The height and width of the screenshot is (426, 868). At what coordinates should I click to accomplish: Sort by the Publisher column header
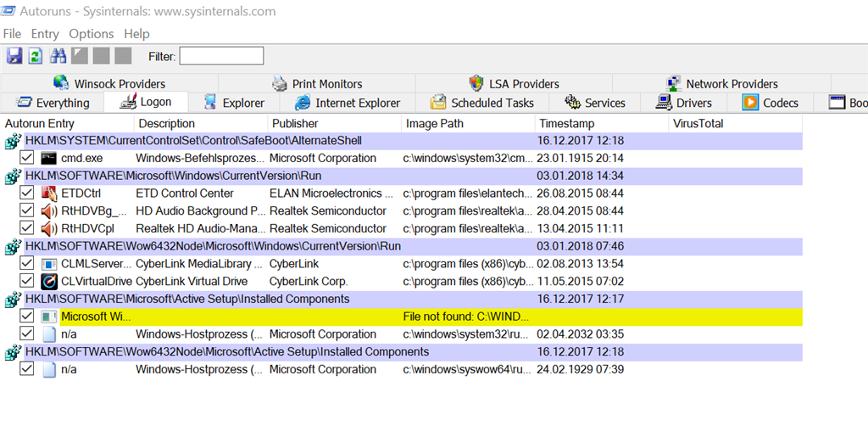tap(334, 124)
